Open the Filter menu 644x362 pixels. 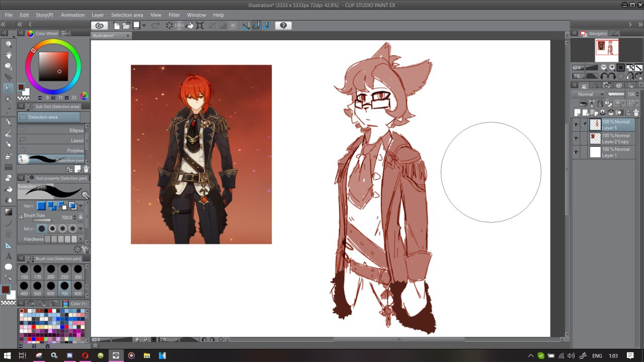(x=174, y=15)
